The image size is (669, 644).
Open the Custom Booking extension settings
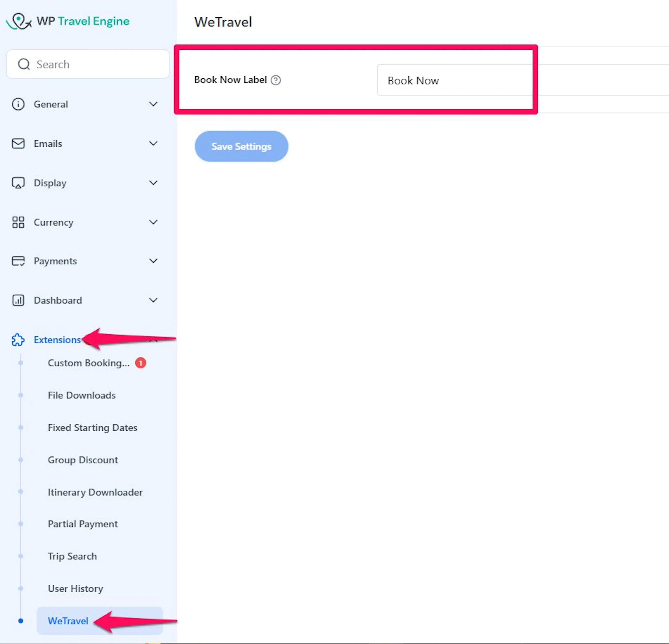89,363
